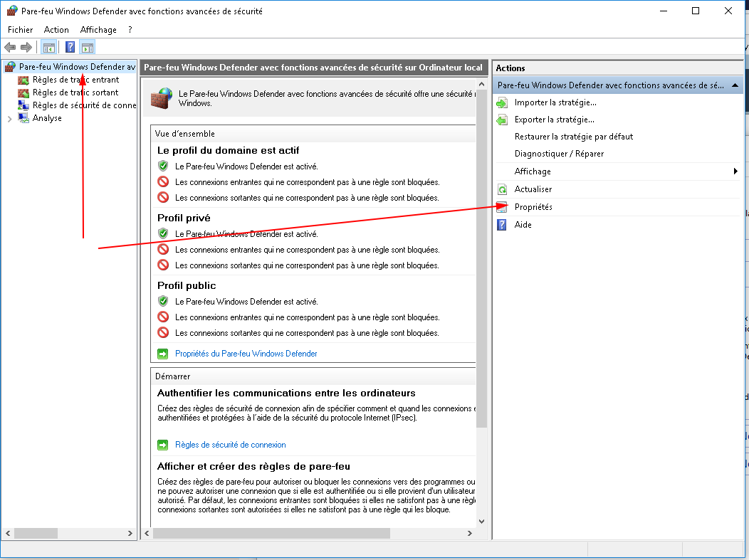Image resolution: width=749 pixels, height=560 pixels.
Task: Click the center pane horizontal scrollbar thumb
Action: (x=271, y=533)
